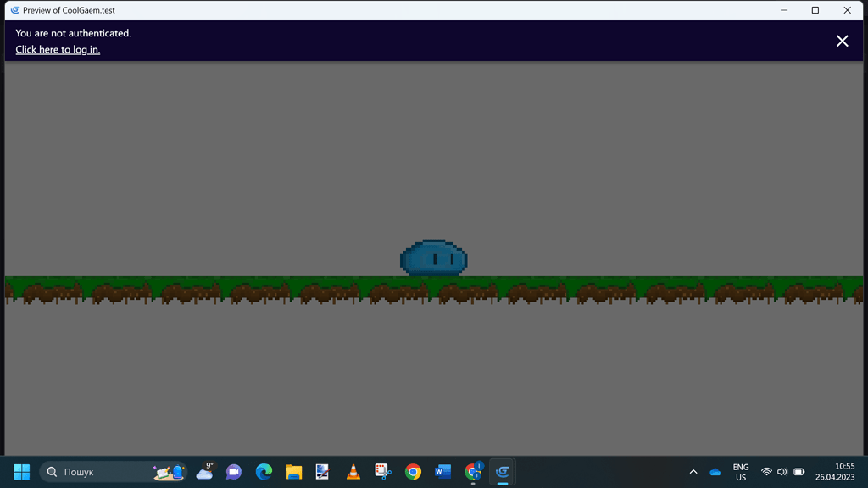Expand hidden system tray icons
This screenshot has width=868, height=488.
693,471
